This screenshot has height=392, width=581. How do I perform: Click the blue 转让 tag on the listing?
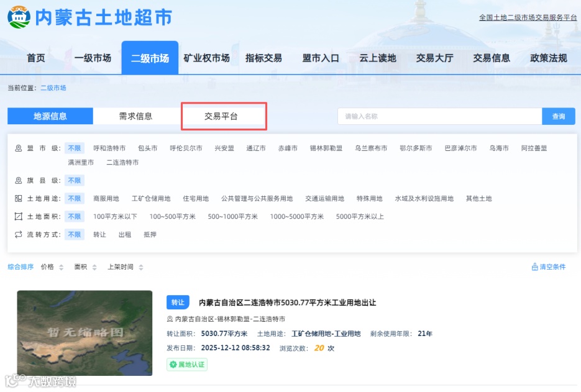(178, 303)
